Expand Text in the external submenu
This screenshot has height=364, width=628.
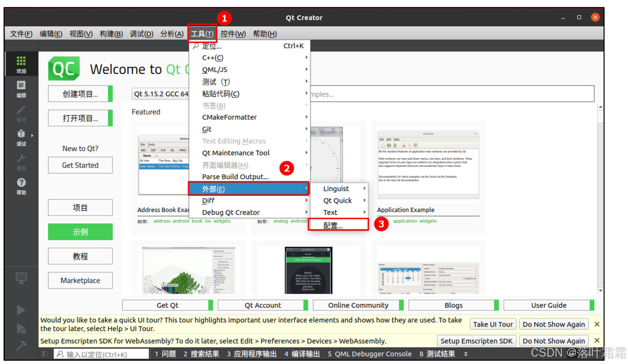coord(338,212)
